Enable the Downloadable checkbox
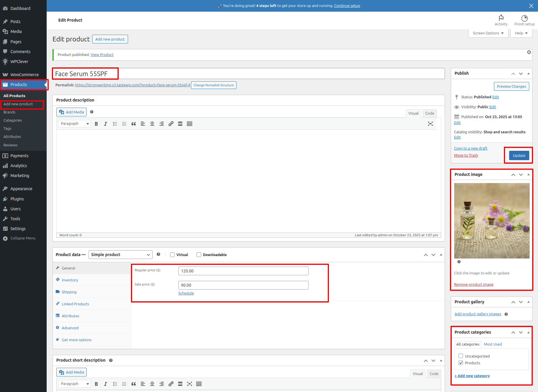 click(199, 255)
